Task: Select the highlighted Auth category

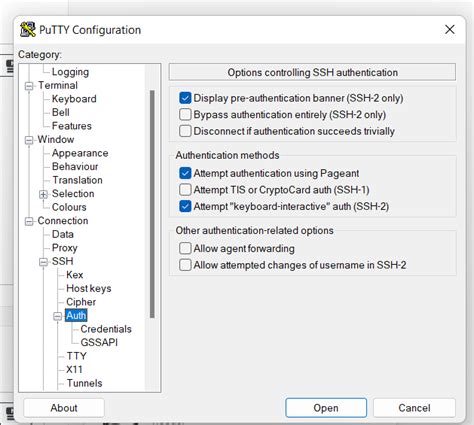Action: [76, 315]
